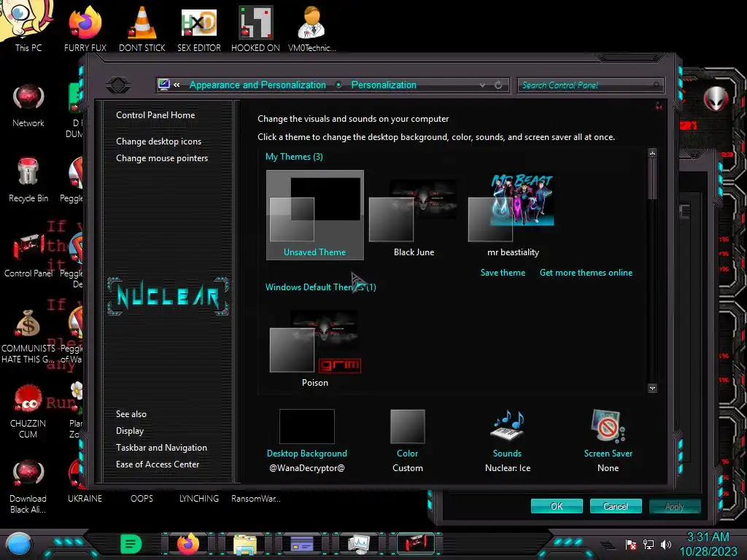Open File Explorer from the taskbar
747x560 pixels.
pyautogui.click(x=245, y=544)
